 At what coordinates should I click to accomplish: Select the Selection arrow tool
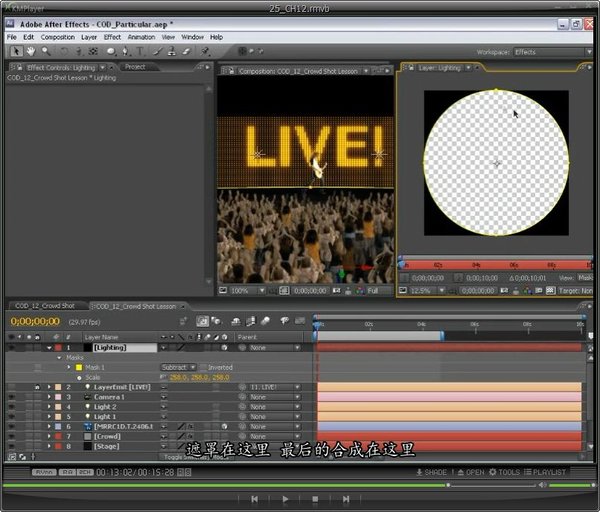tap(16, 51)
